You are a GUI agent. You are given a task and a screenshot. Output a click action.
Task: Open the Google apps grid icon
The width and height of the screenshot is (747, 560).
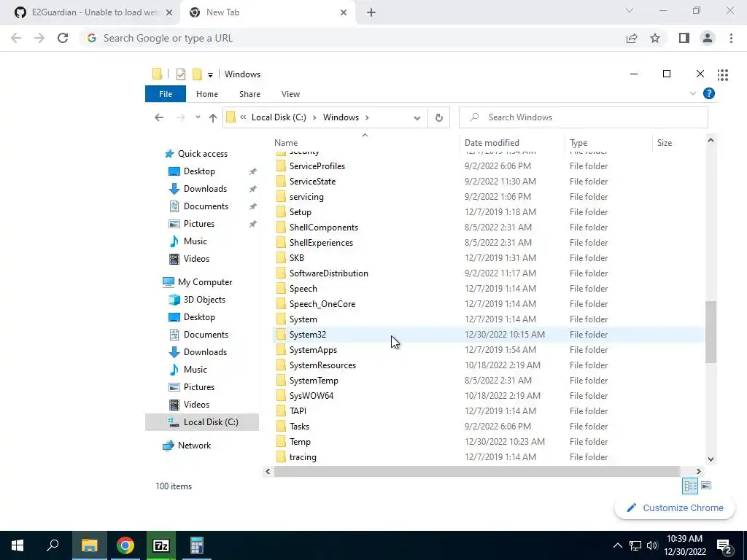click(723, 75)
